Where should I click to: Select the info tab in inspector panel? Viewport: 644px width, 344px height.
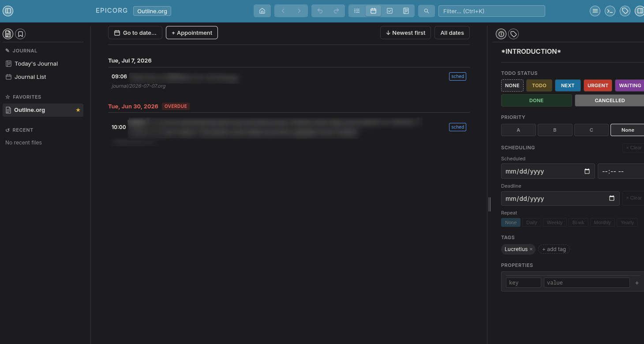pyautogui.click(x=501, y=34)
